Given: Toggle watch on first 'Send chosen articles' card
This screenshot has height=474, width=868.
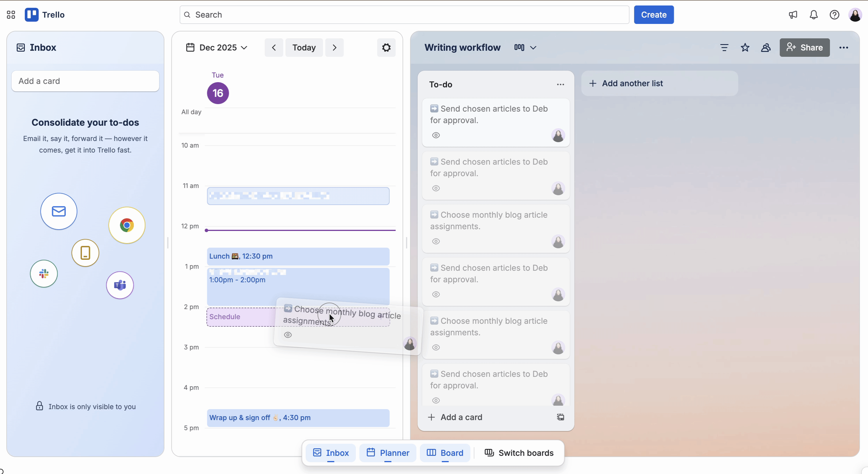Looking at the screenshot, I should click(x=435, y=135).
